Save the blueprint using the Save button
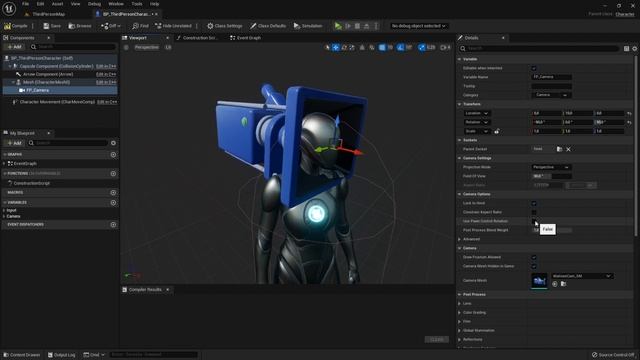This screenshot has height=360, width=640. [52, 26]
